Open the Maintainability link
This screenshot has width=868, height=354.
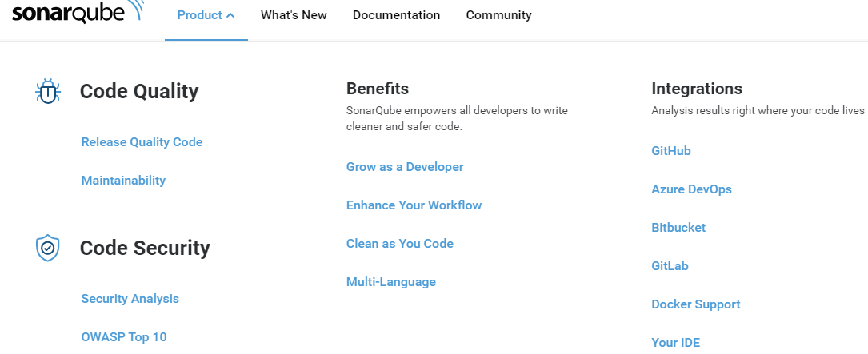coord(123,181)
